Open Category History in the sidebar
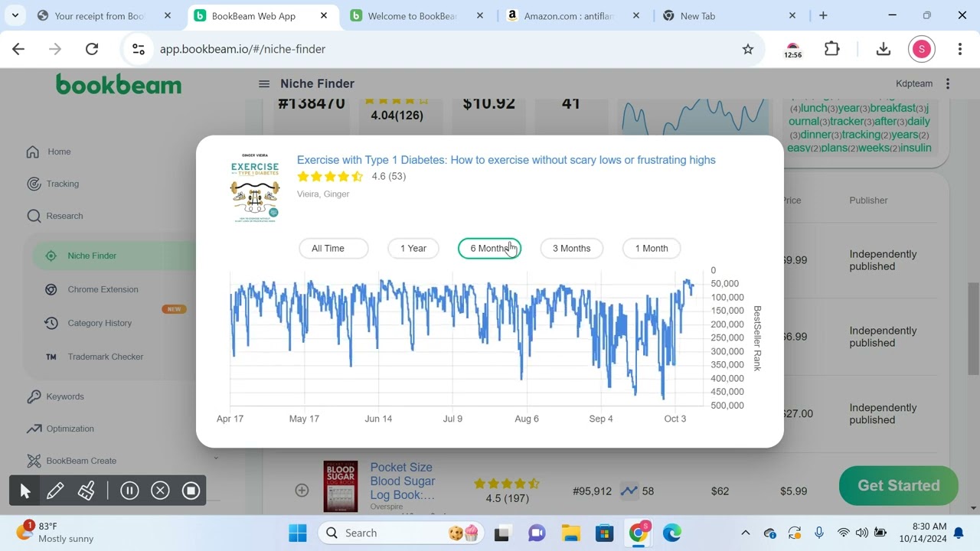 (x=100, y=323)
